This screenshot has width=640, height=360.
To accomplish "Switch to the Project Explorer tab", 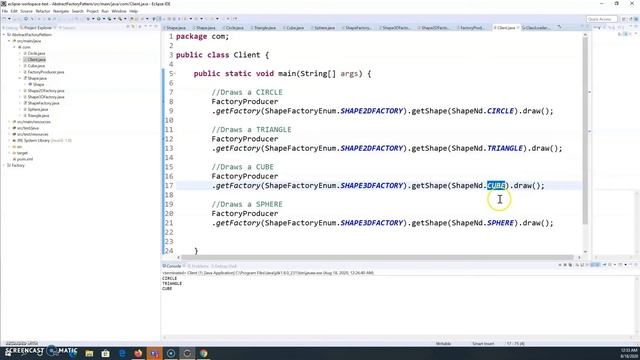I will coord(37,28).
